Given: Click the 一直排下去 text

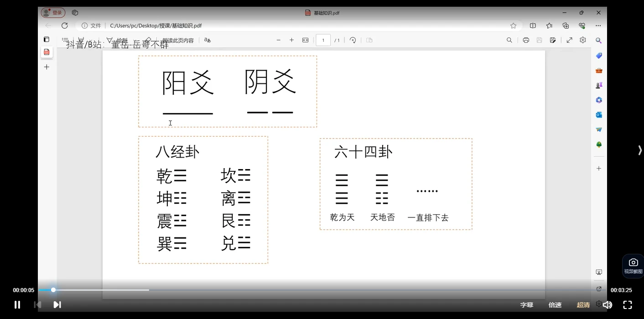Looking at the screenshot, I should (428, 218).
